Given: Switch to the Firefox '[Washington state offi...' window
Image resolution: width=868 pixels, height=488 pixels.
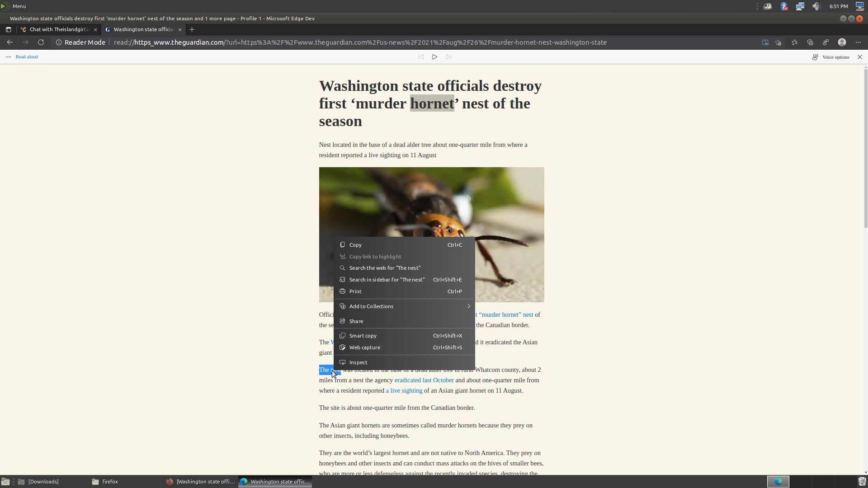Looking at the screenshot, I should tap(201, 482).
